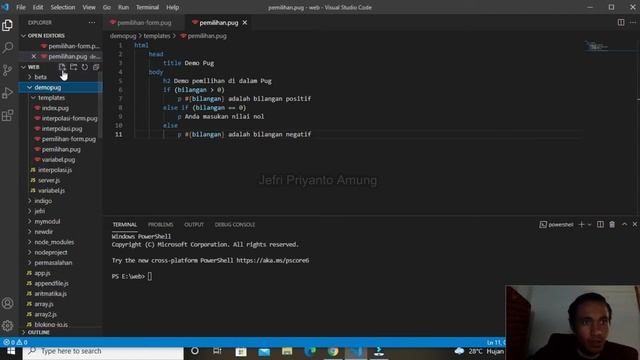The width and height of the screenshot is (640, 360).
Task: Expand the indigo folder
Action: point(43,201)
